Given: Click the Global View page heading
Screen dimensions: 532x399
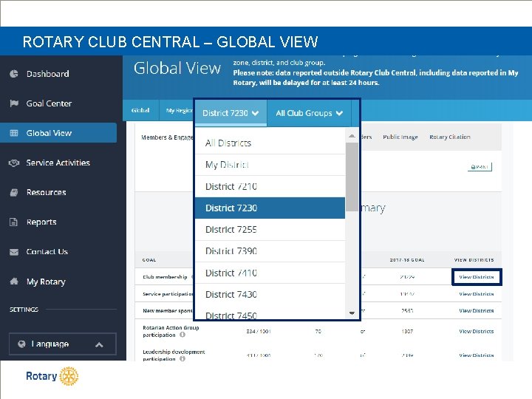Looking at the screenshot, I should click(x=177, y=68).
